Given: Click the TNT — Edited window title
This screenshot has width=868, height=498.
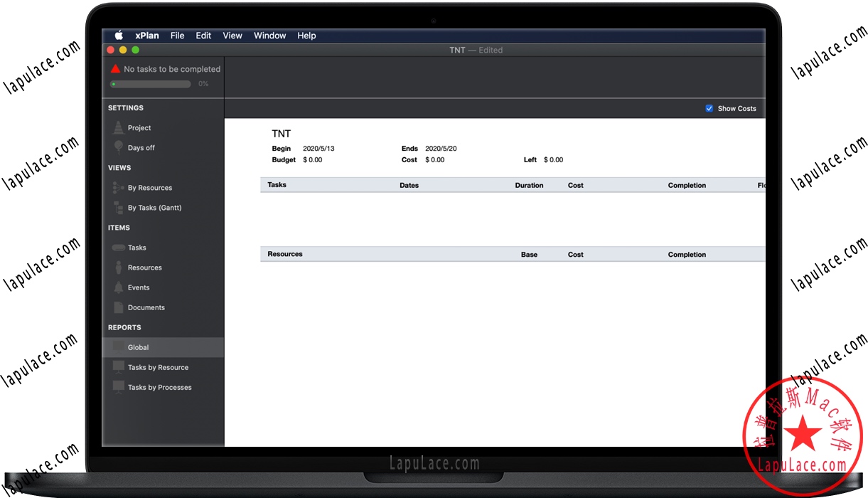Looking at the screenshot, I should pyautogui.click(x=476, y=50).
